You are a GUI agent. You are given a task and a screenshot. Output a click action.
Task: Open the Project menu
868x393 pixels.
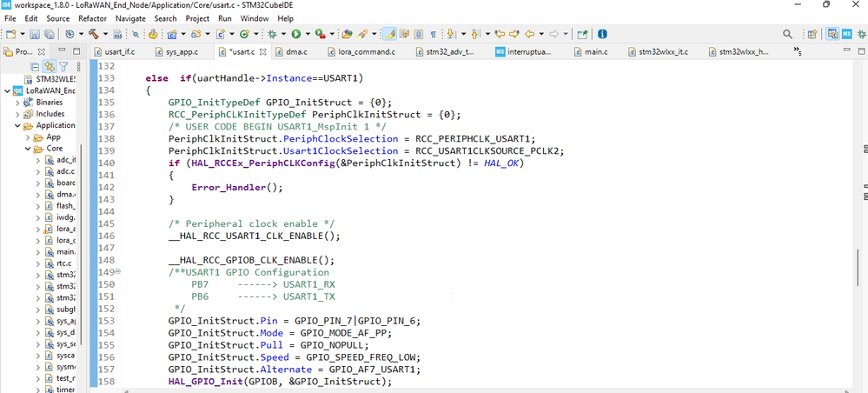197,18
